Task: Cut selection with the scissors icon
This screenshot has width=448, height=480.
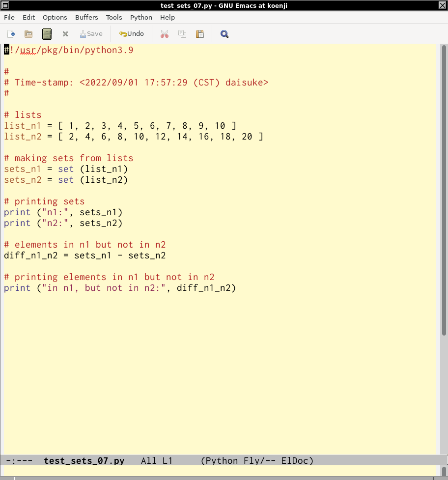Action: pos(165,34)
